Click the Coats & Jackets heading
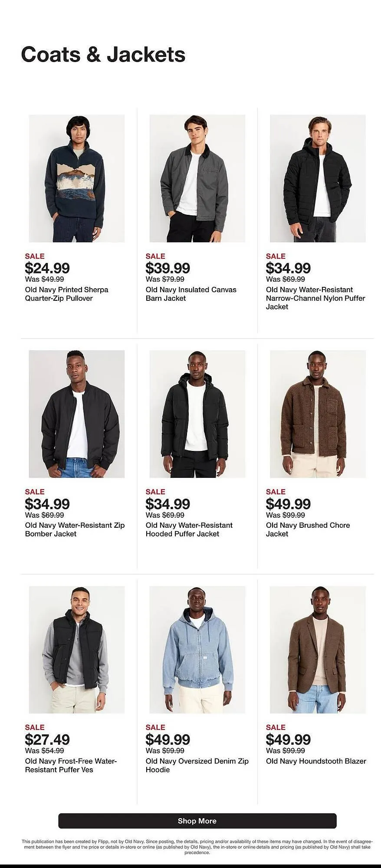 pyautogui.click(x=103, y=55)
